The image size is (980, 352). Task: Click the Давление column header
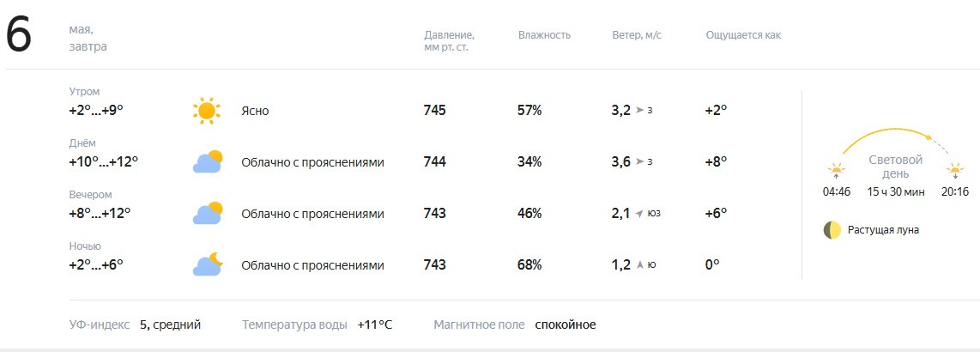[x=449, y=41]
